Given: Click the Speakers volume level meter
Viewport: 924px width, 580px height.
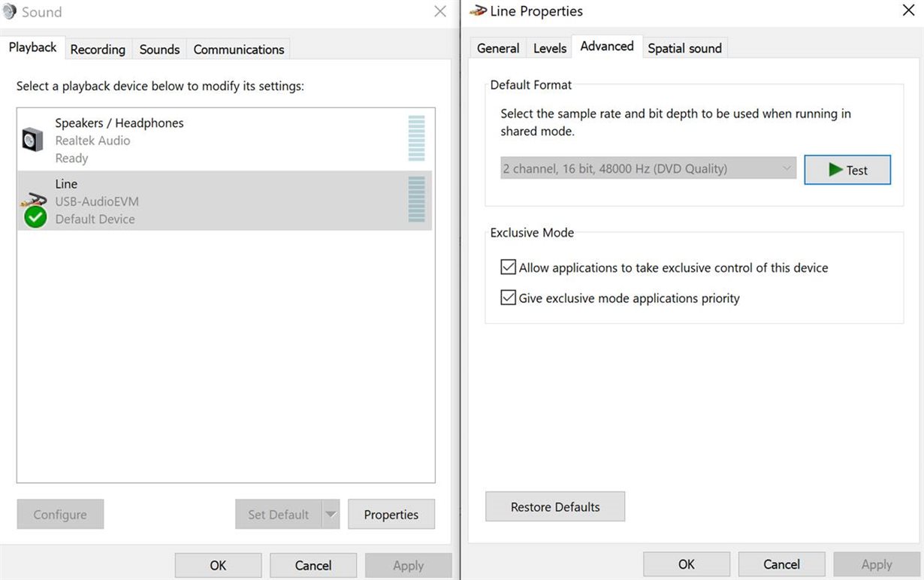Looking at the screenshot, I should coord(416,138).
